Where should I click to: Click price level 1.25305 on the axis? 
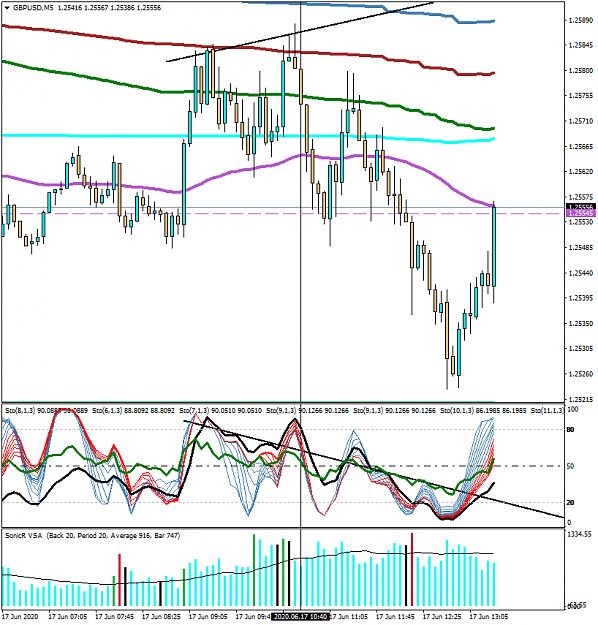(580, 349)
